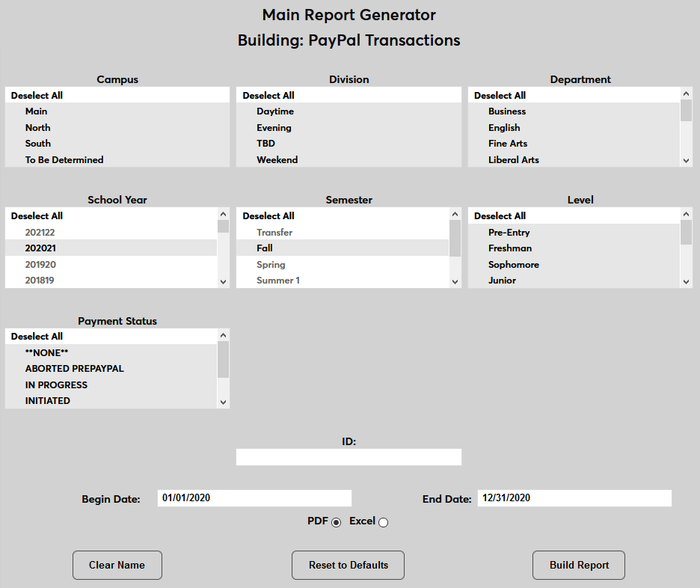Screen dimensions: 700x588
Task: Select the Fall semester
Action: pos(343,248)
